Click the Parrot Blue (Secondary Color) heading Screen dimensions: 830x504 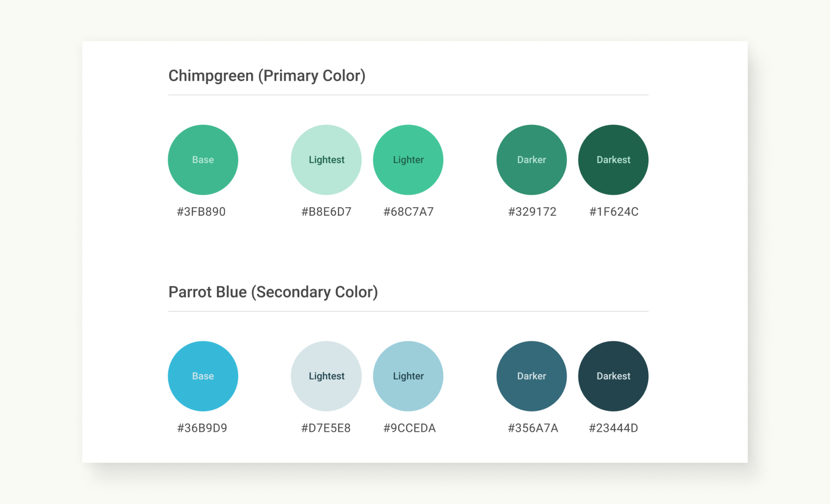[273, 292]
